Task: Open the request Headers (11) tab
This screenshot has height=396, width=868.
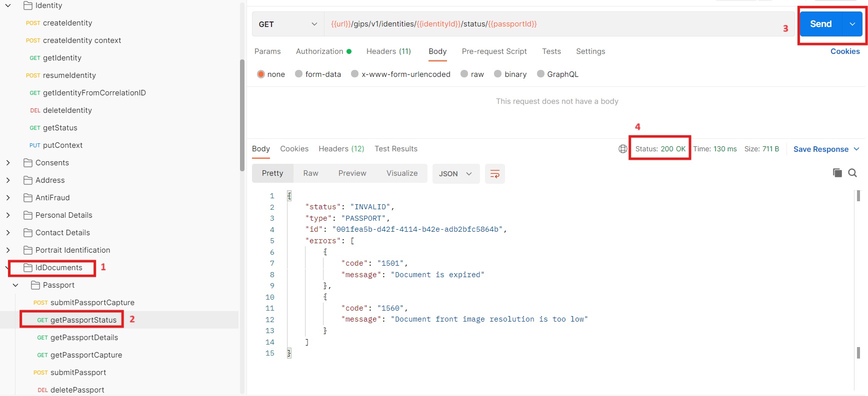Action: [388, 51]
